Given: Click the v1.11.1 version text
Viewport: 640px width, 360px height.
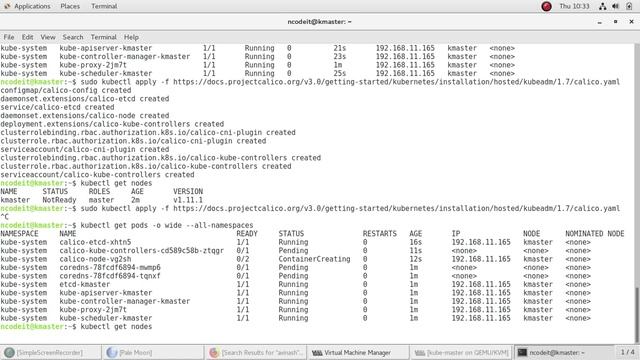Looking at the screenshot, I should coord(188,200).
